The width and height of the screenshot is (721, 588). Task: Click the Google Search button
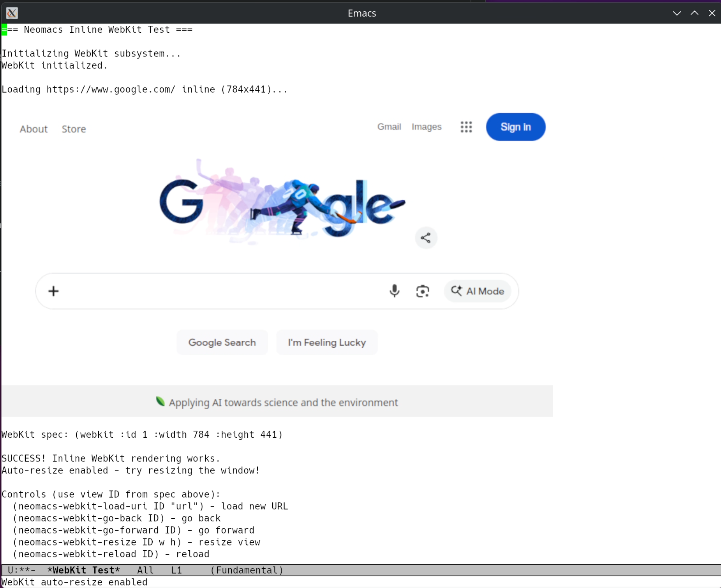click(222, 343)
